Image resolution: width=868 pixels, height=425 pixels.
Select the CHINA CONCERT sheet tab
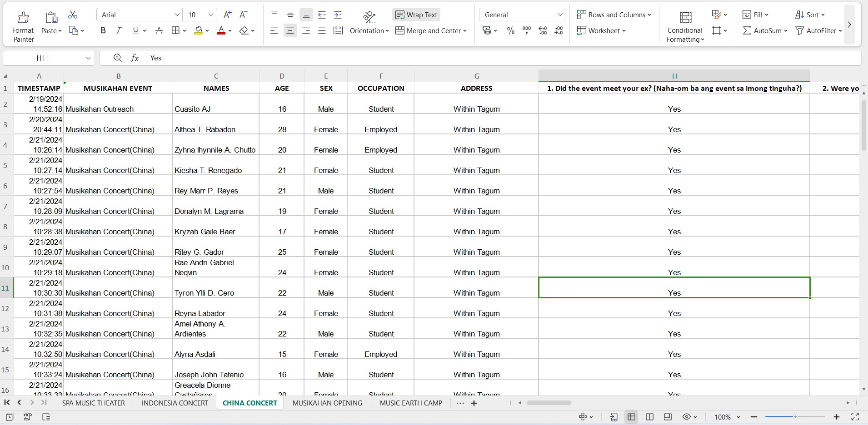250,403
